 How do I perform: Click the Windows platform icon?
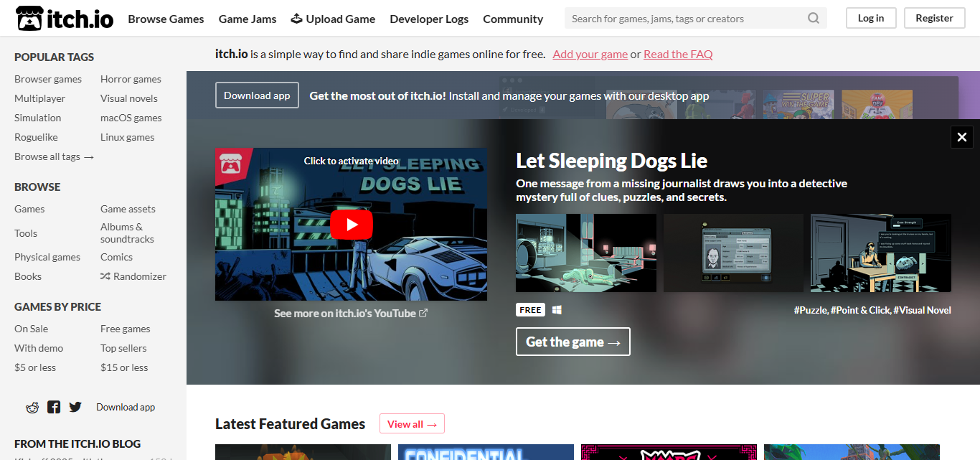pyautogui.click(x=557, y=310)
